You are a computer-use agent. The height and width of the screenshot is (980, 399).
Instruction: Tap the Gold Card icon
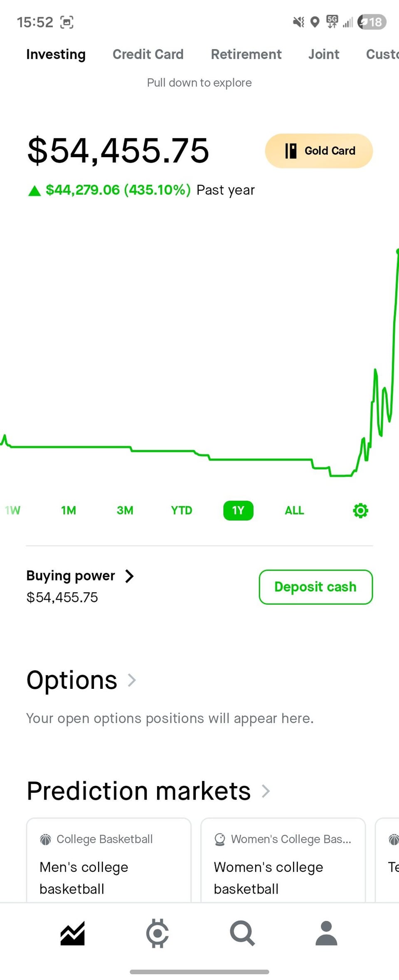coord(291,151)
